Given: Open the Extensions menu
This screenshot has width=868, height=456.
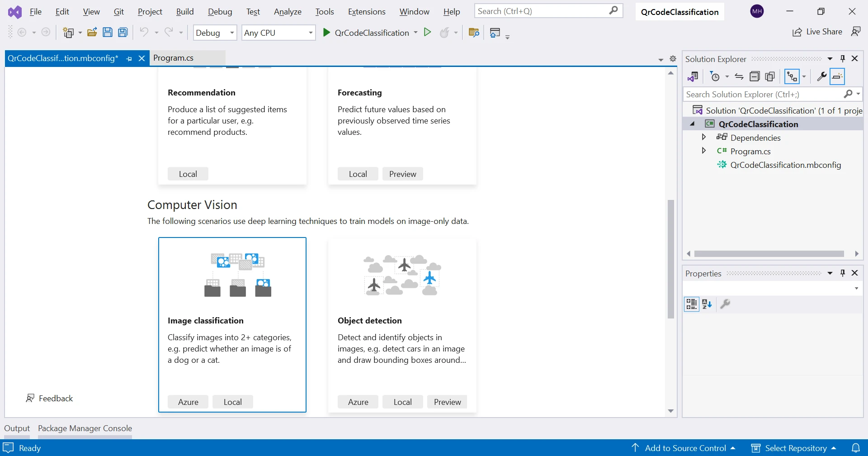Looking at the screenshot, I should (x=366, y=12).
